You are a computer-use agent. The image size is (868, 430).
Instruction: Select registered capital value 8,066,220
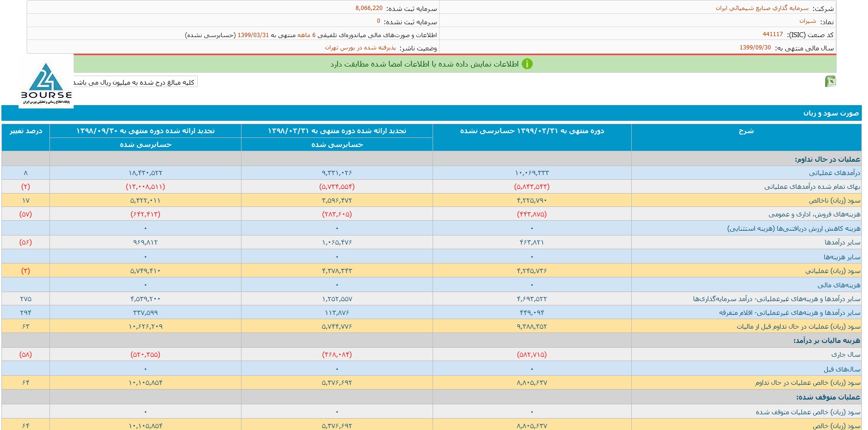click(369, 8)
